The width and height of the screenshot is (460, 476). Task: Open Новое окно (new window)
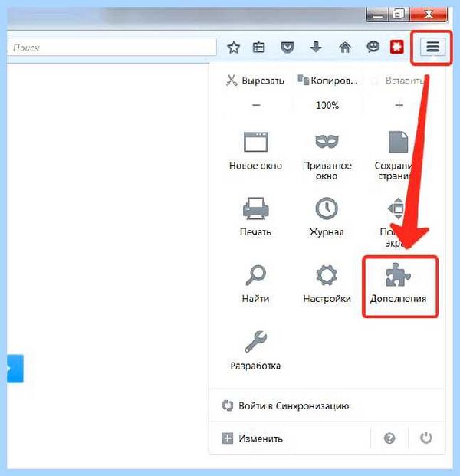pos(255,151)
